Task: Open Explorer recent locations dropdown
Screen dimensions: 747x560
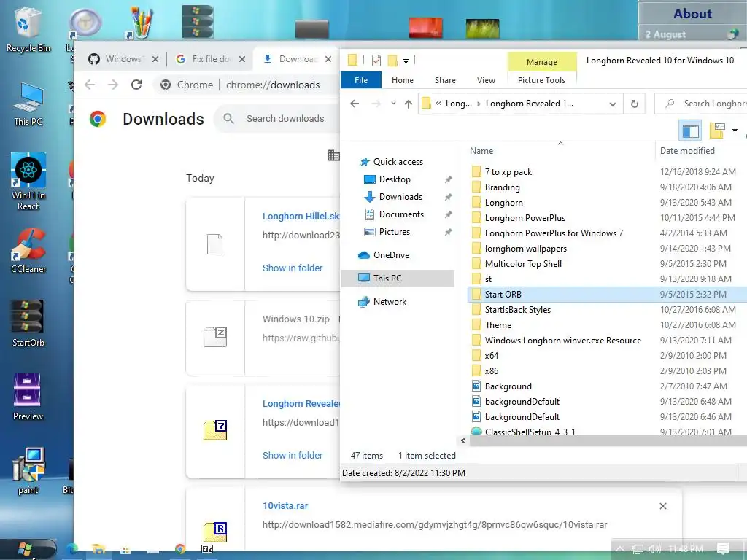Action: 393,104
